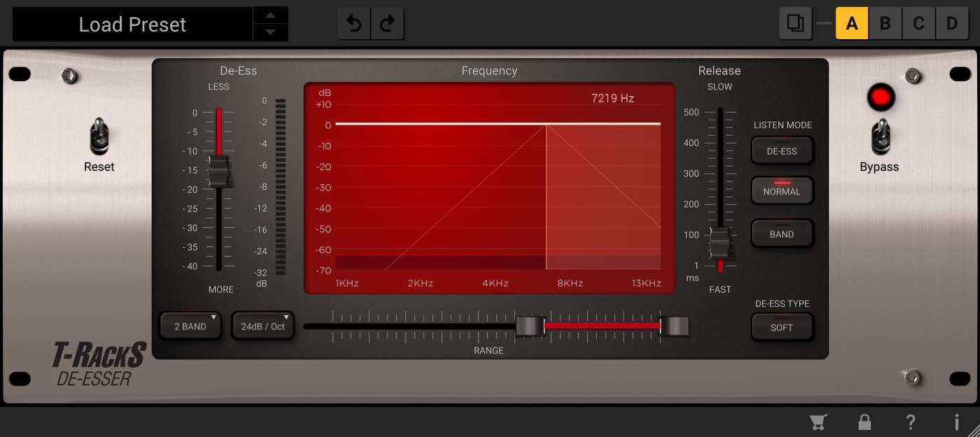Click the info icon
This screenshot has width=980, height=437.
coord(956,422)
